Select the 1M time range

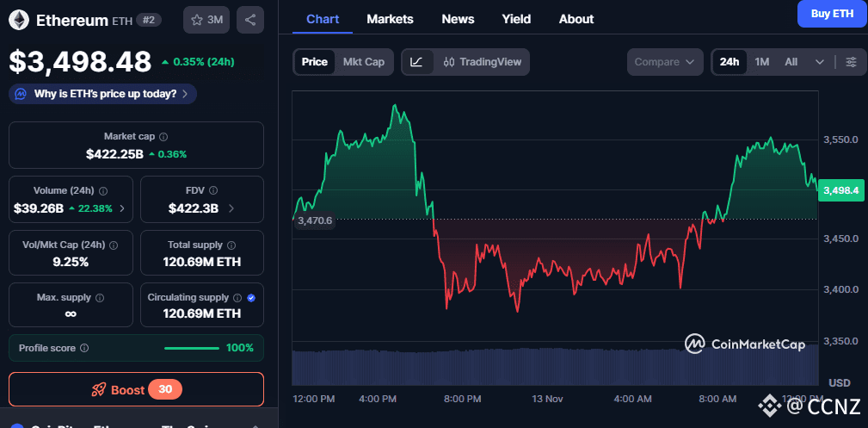tap(762, 62)
